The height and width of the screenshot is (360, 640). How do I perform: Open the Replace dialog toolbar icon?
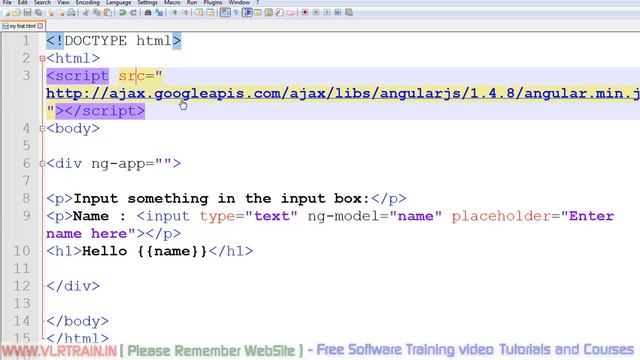(158, 13)
